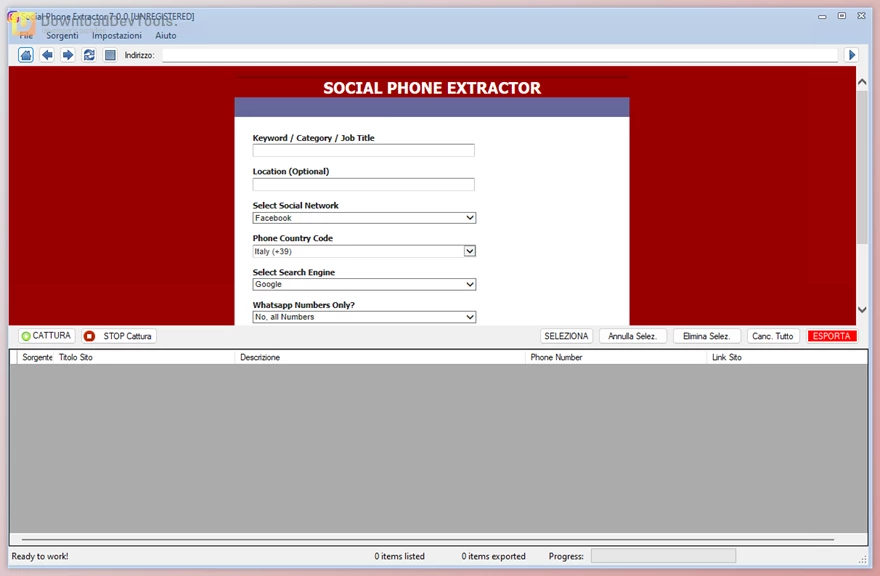Navigate forward with the right arrow

coord(68,55)
